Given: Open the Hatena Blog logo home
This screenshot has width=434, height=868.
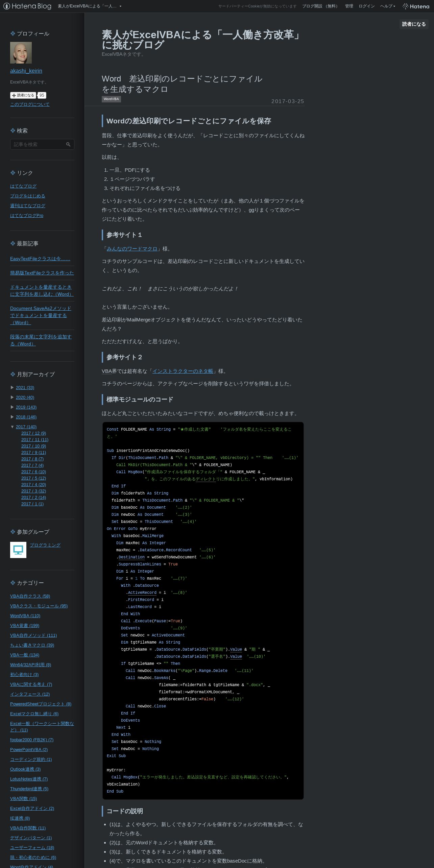Looking at the screenshot, I should (x=27, y=6).
